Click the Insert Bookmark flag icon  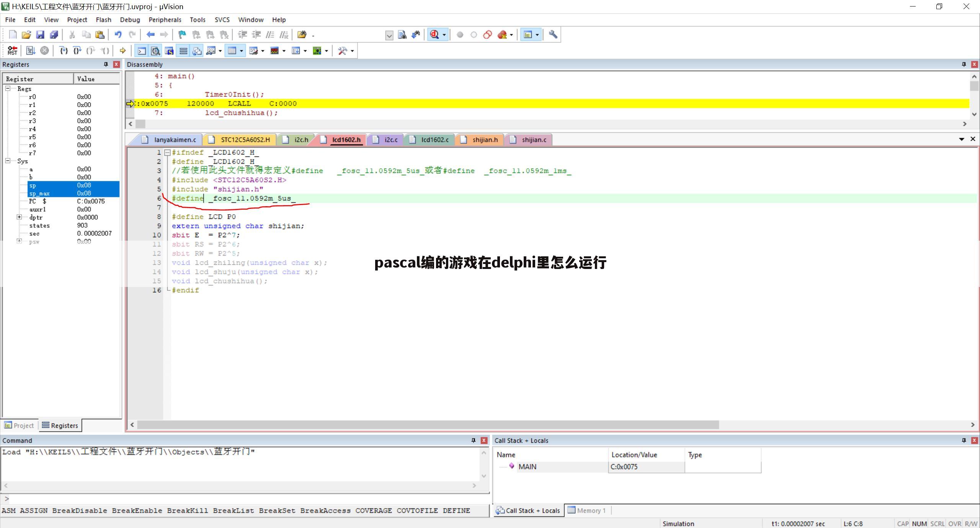[x=182, y=35]
